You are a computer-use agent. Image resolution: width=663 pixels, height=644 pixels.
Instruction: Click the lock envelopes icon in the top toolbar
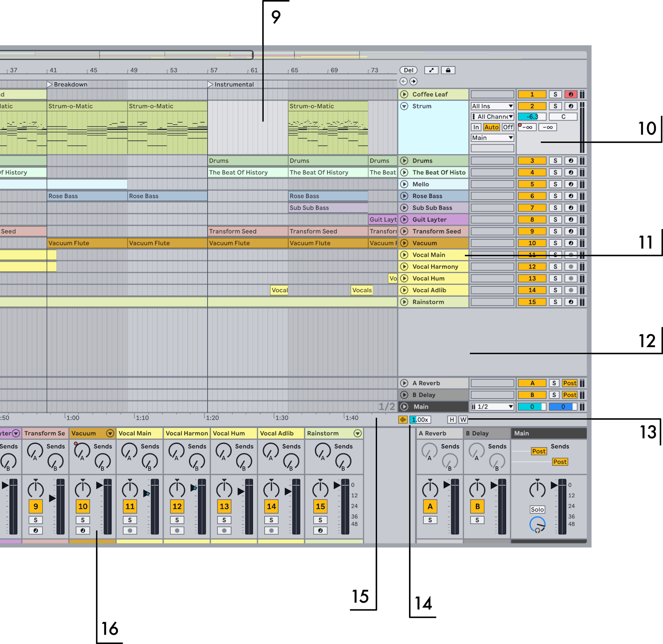point(448,70)
